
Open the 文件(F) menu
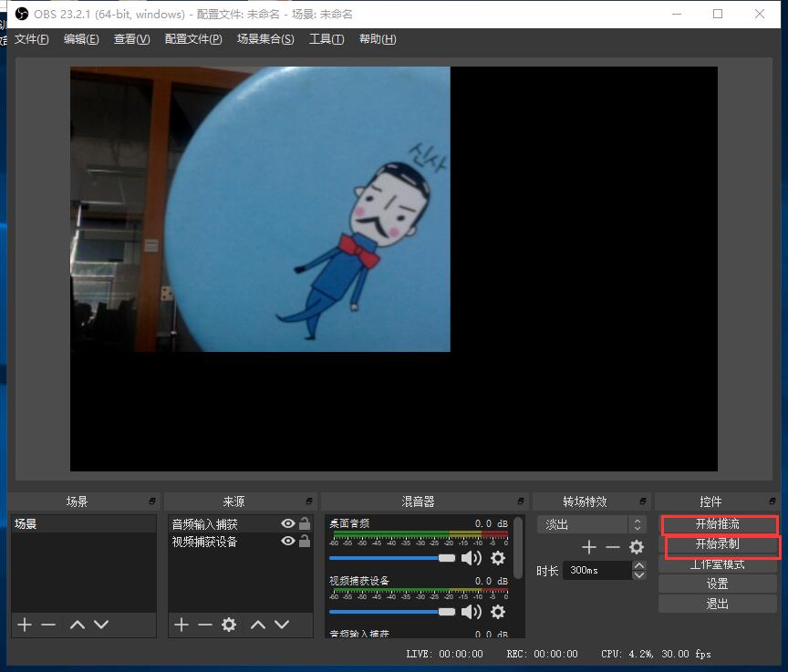(x=32, y=39)
